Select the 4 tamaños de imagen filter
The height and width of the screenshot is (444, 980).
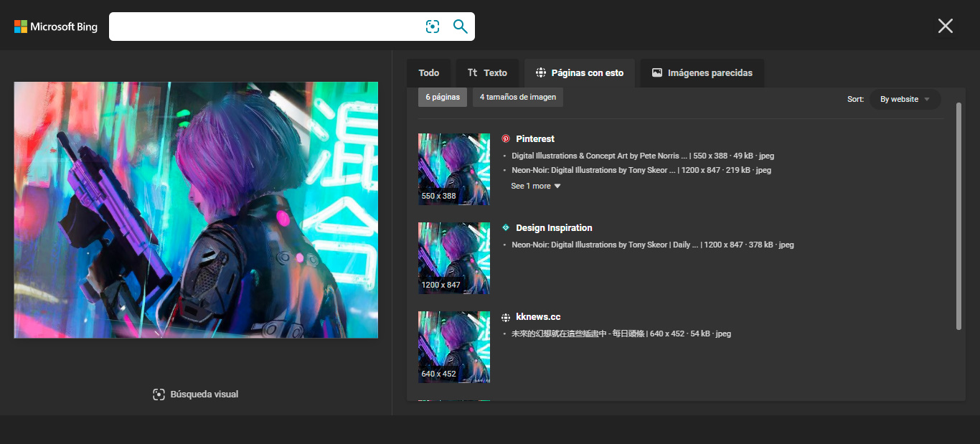tap(518, 98)
